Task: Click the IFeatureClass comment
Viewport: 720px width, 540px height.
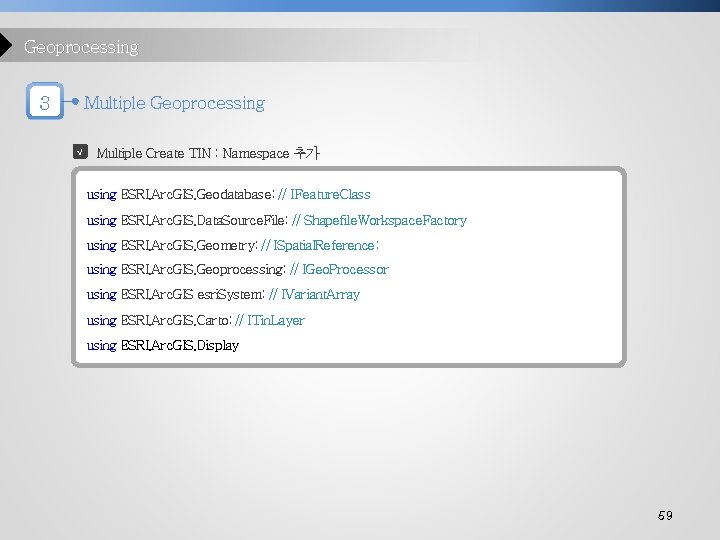Action: 330,195
